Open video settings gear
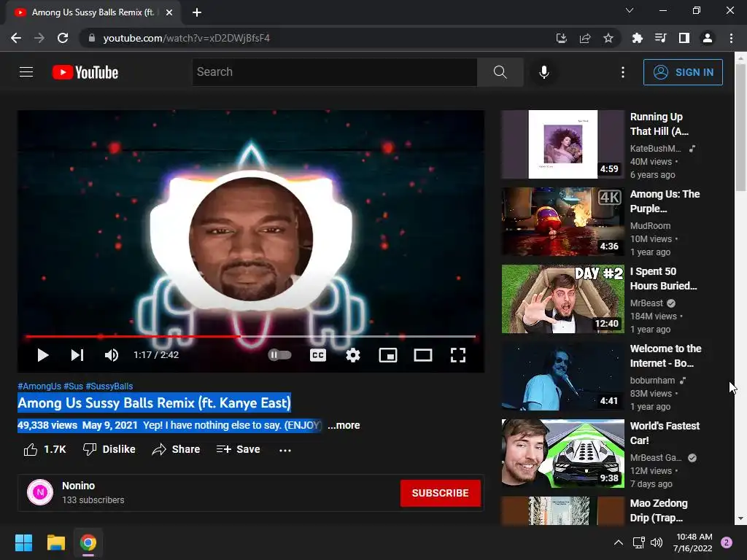This screenshot has height=560, width=747. click(x=353, y=355)
